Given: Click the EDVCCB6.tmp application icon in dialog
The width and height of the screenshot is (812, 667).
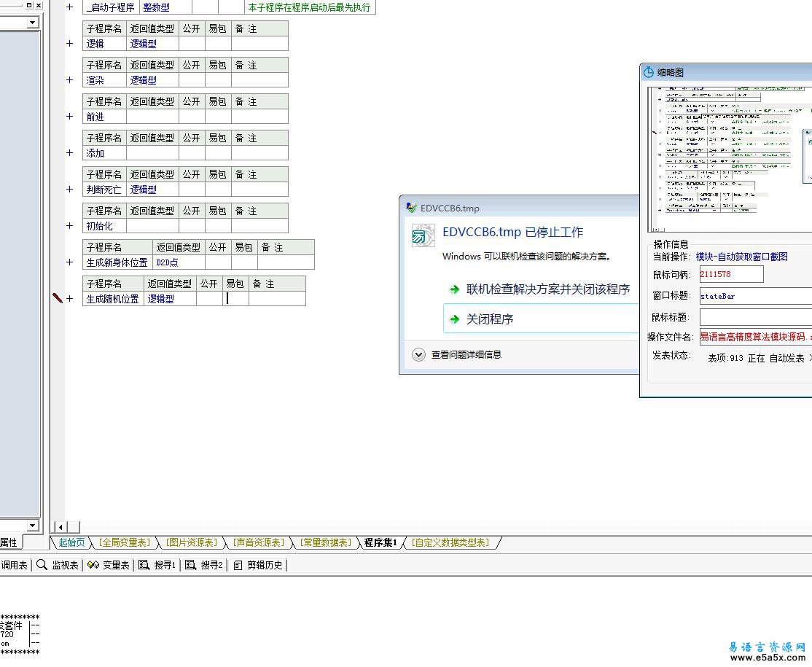Looking at the screenshot, I should [x=423, y=235].
